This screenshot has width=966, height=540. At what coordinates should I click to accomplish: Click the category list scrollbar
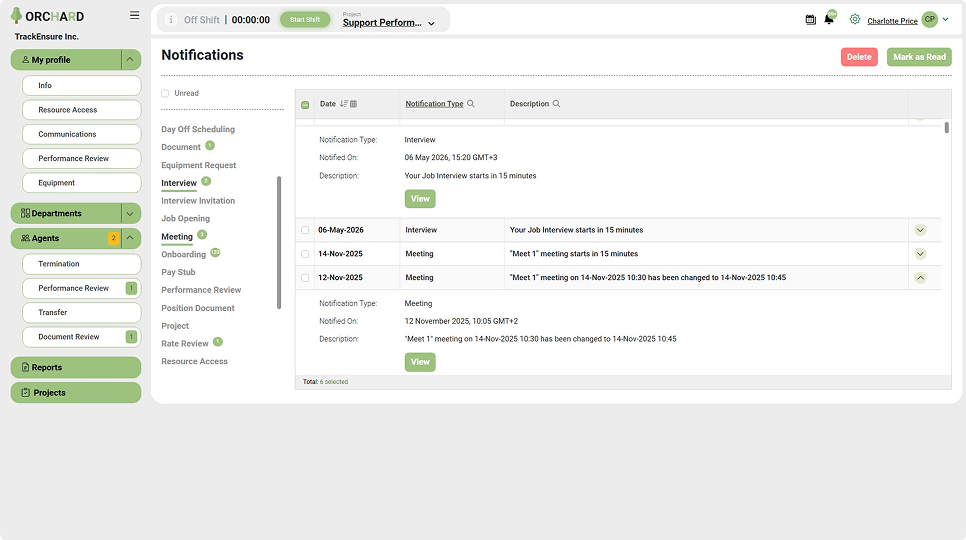pyautogui.click(x=279, y=243)
